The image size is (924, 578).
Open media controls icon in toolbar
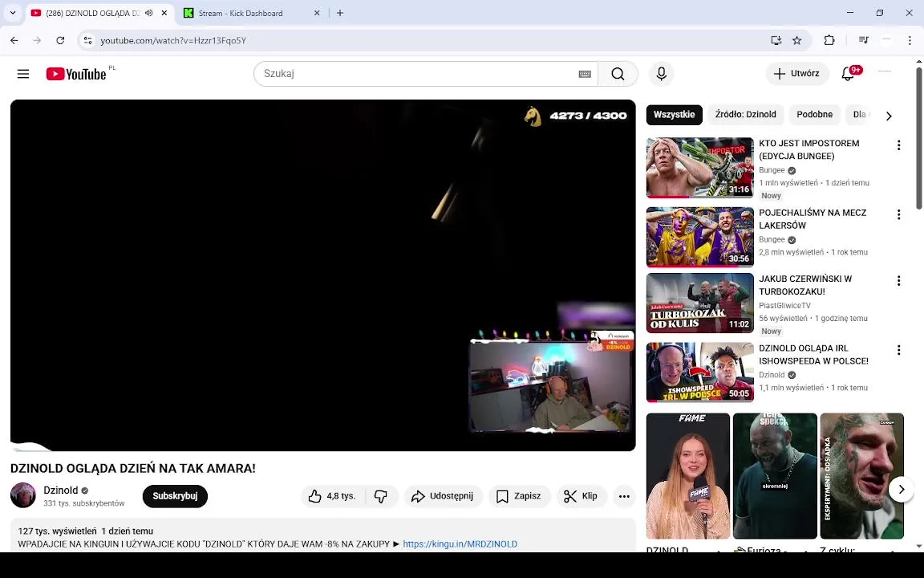coord(863,40)
